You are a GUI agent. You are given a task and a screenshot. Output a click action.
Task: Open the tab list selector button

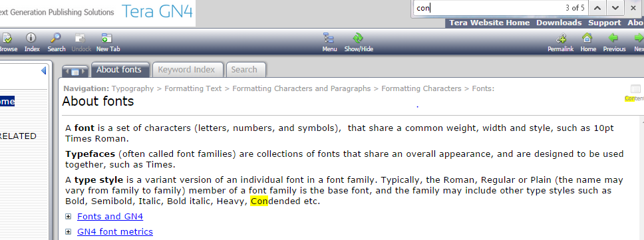click(x=75, y=72)
